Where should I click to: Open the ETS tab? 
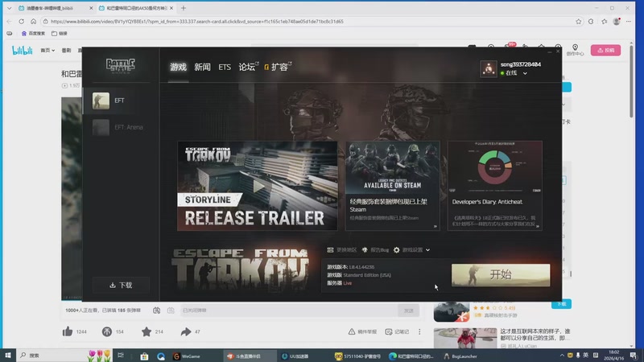pyautogui.click(x=225, y=67)
